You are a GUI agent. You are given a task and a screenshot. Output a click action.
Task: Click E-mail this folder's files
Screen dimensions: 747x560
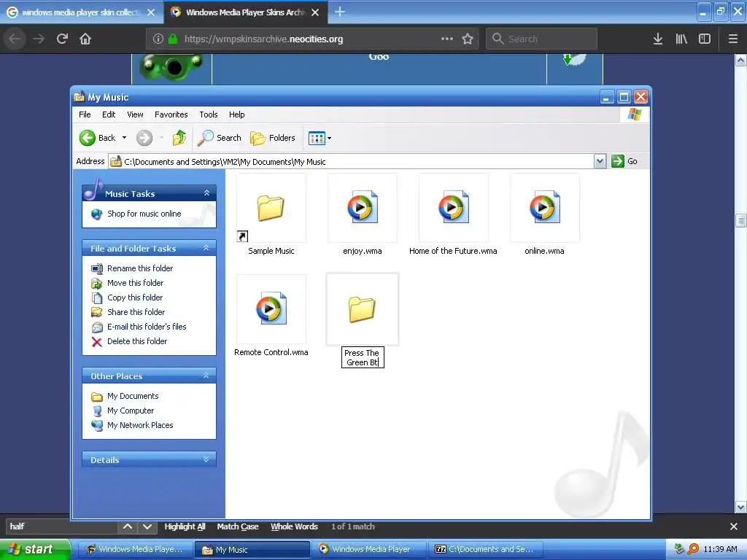147,327
